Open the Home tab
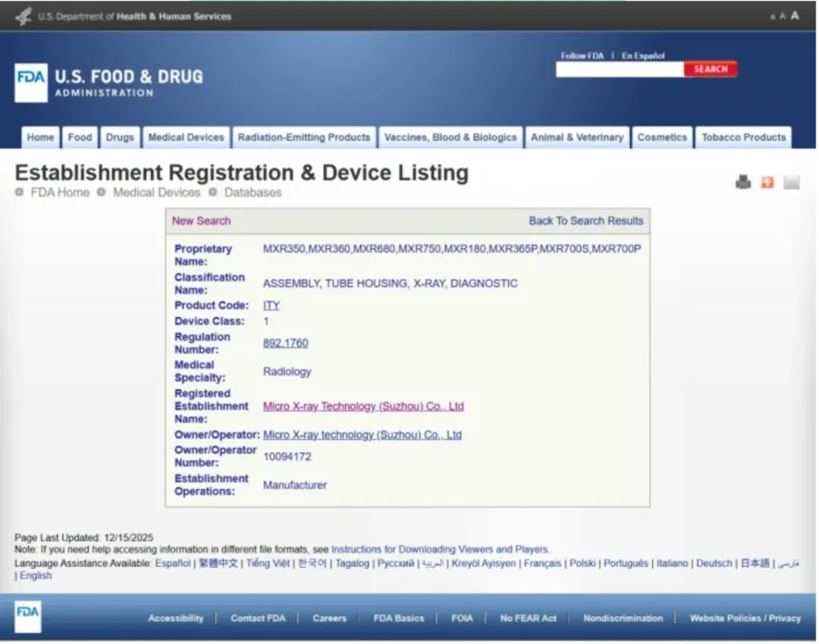Screen dimensions: 819x644 click(x=40, y=137)
